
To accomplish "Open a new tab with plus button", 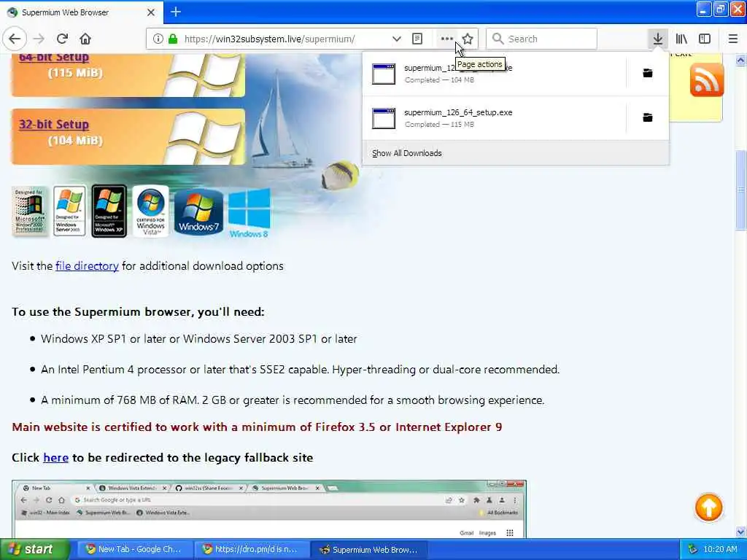I will tap(175, 12).
